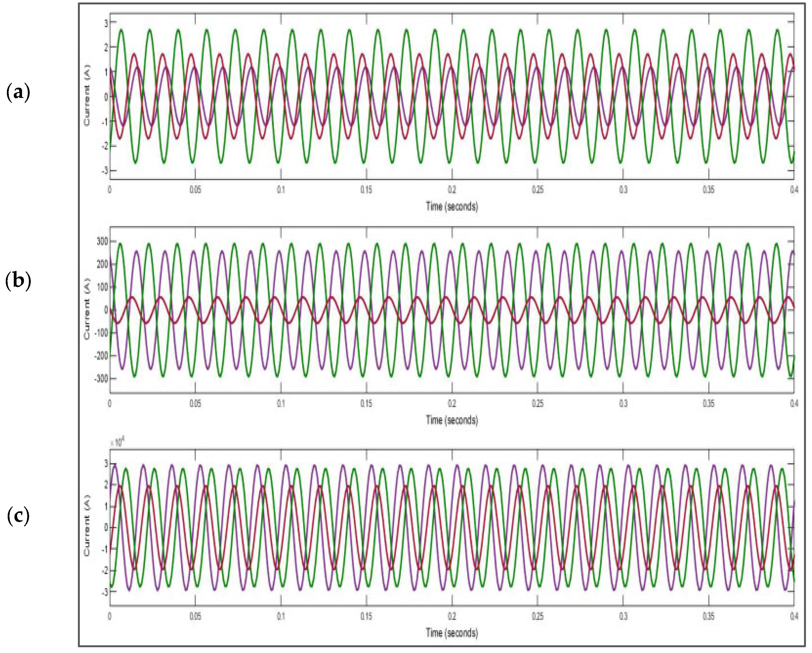Click the -300 y-axis tick in plot (b)

point(101,378)
